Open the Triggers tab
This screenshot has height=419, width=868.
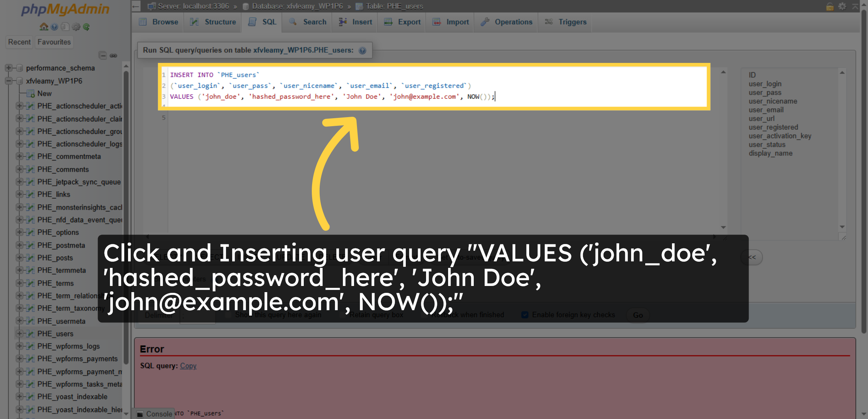(572, 22)
